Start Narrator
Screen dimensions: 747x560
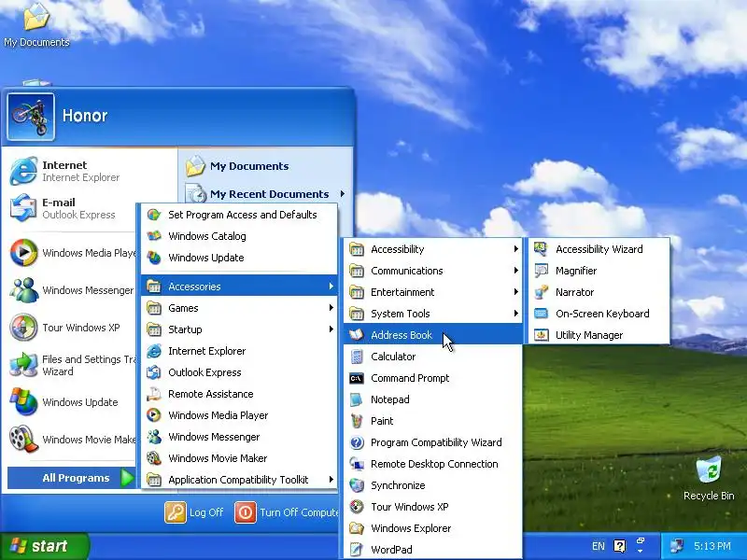click(x=599, y=292)
